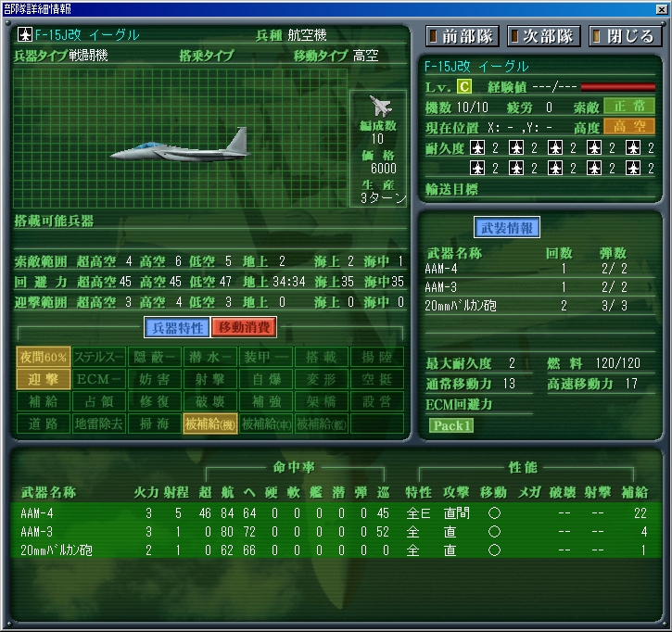Click the 輸送目標 label

[451, 189]
